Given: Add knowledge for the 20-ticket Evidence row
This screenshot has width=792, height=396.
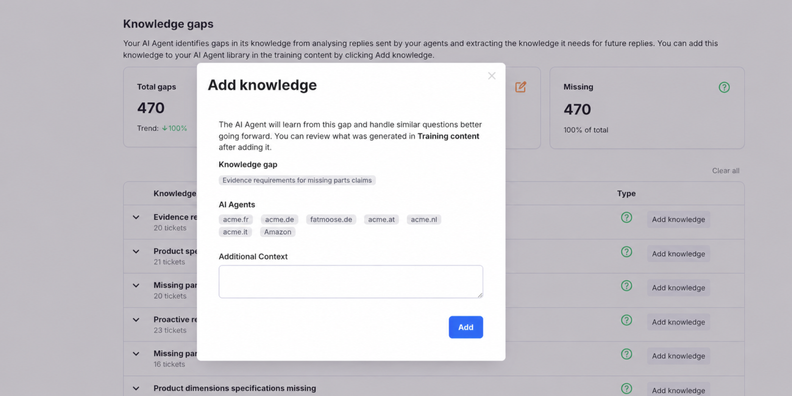Looking at the screenshot, I should pos(678,220).
